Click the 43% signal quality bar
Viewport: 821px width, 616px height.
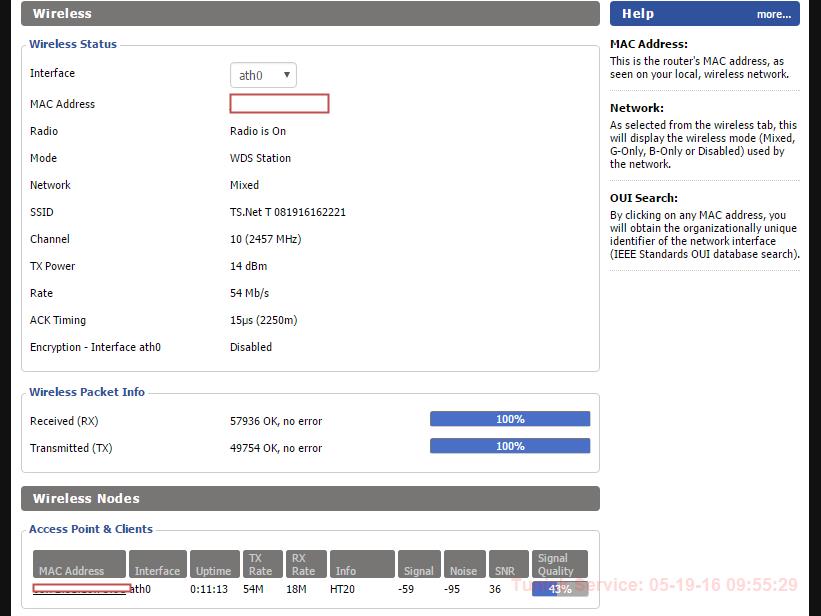click(x=560, y=589)
